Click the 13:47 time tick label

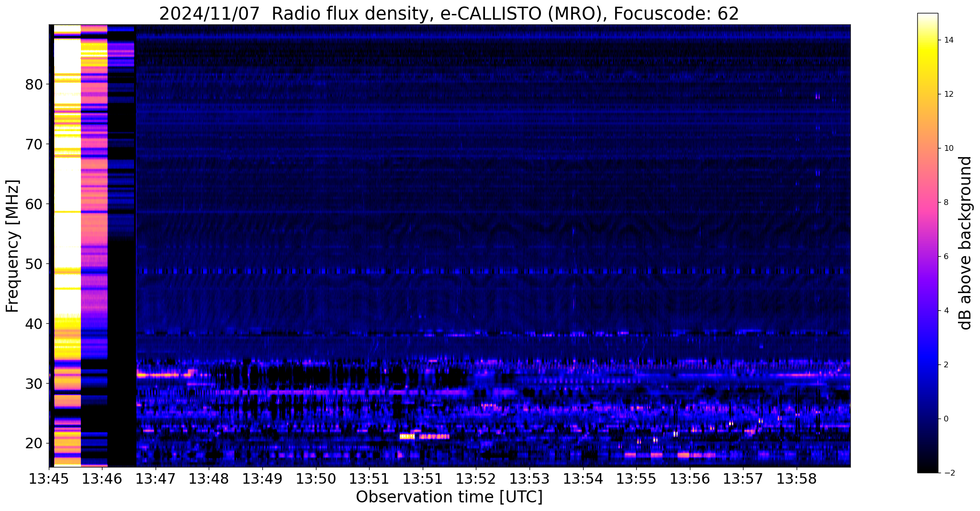[156, 478]
